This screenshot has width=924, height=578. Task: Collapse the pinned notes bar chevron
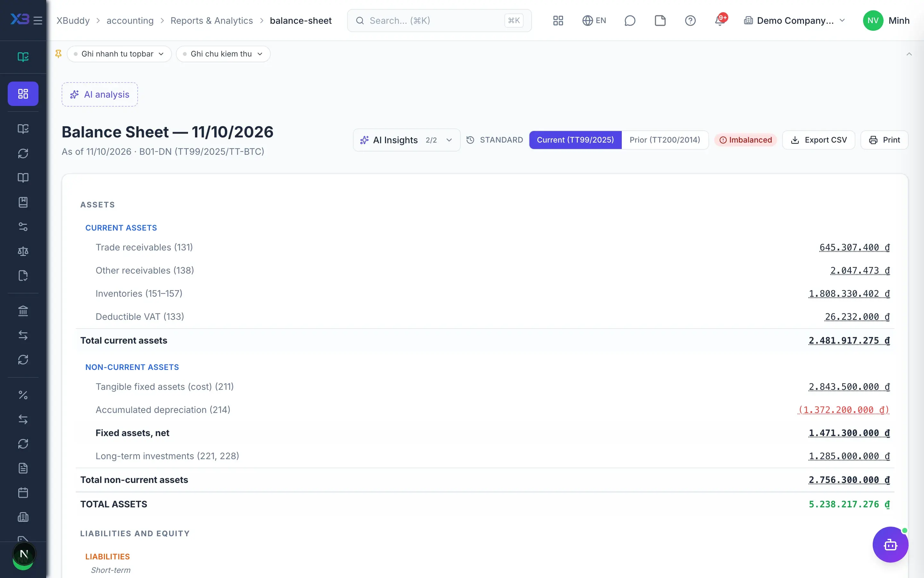tap(909, 54)
